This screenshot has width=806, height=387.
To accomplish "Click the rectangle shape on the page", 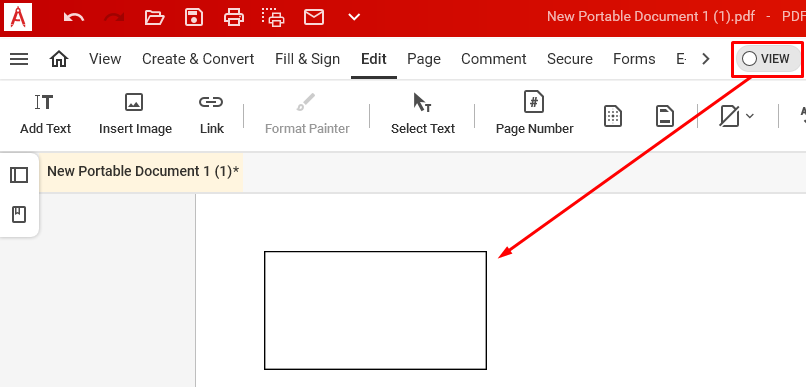I will click(x=375, y=310).
